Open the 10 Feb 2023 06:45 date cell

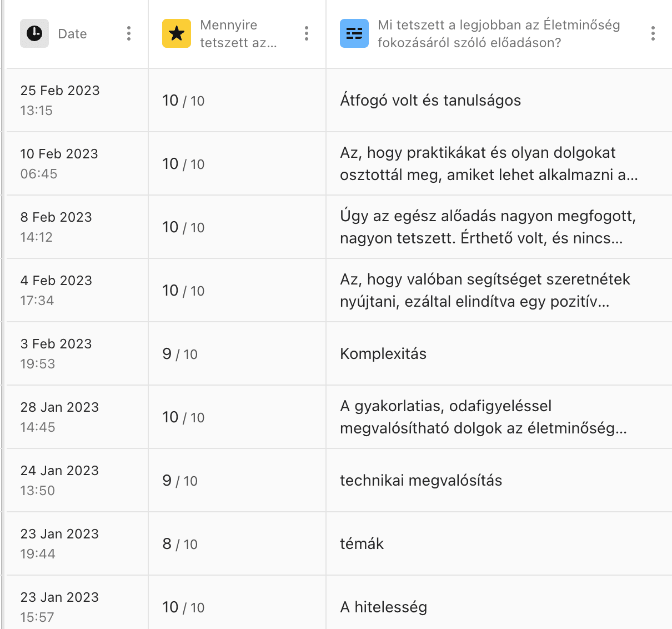[x=76, y=164]
